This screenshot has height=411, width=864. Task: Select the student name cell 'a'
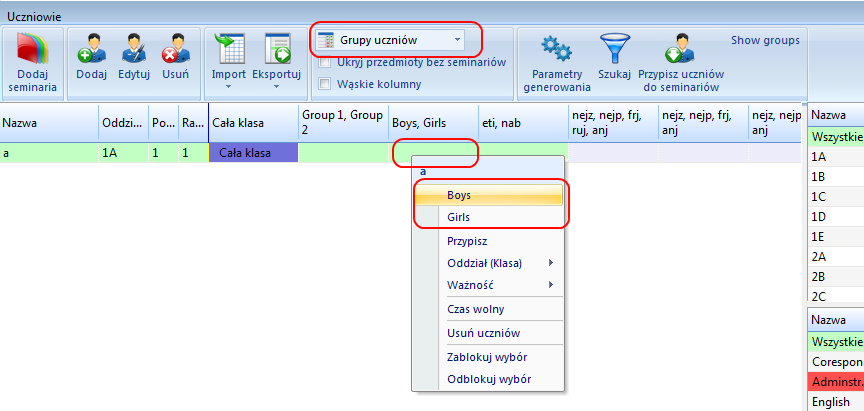[x=50, y=153]
